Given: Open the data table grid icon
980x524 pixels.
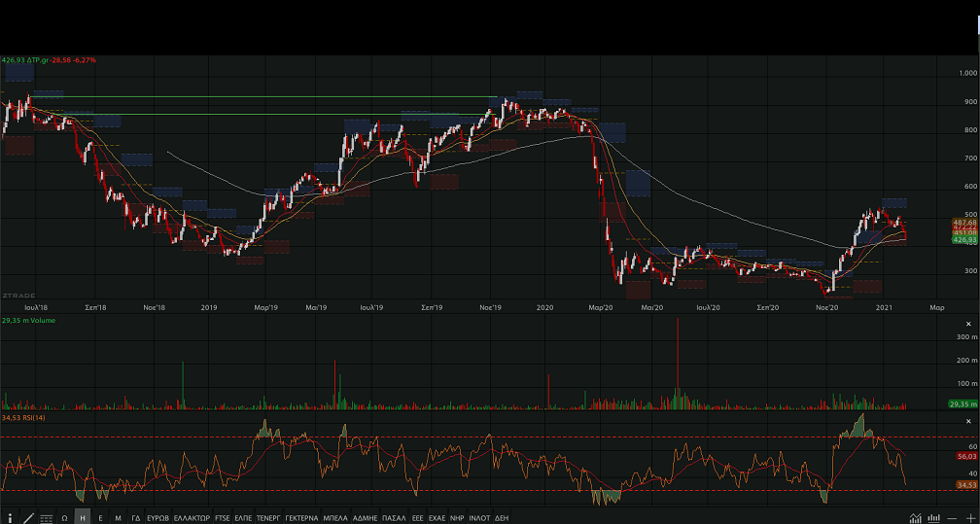Looking at the screenshot, I should point(46,518).
